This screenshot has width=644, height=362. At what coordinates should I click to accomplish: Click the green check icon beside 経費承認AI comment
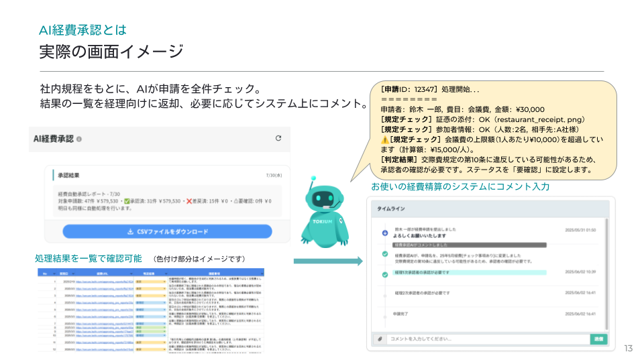pos(384,254)
